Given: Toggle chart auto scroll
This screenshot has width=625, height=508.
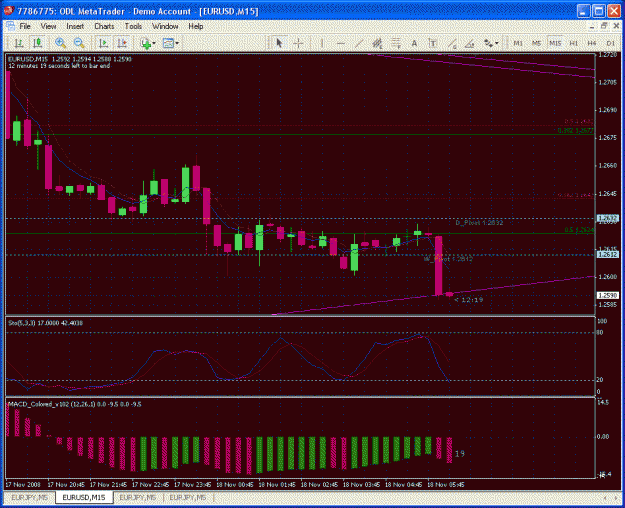Looking at the screenshot, I should [104, 43].
